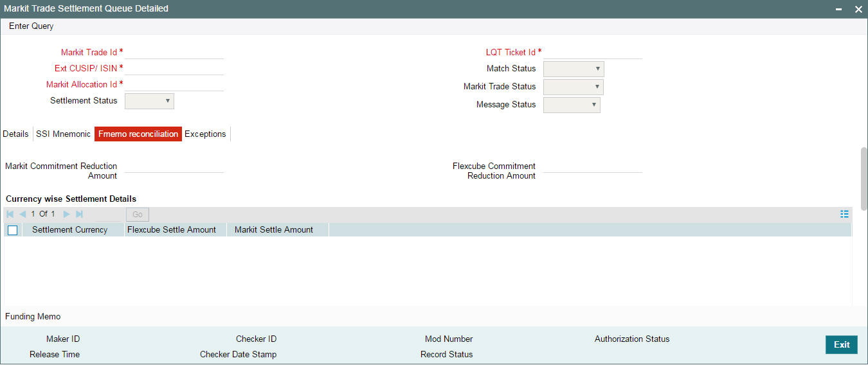Click the Exit button

pyautogui.click(x=842, y=344)
